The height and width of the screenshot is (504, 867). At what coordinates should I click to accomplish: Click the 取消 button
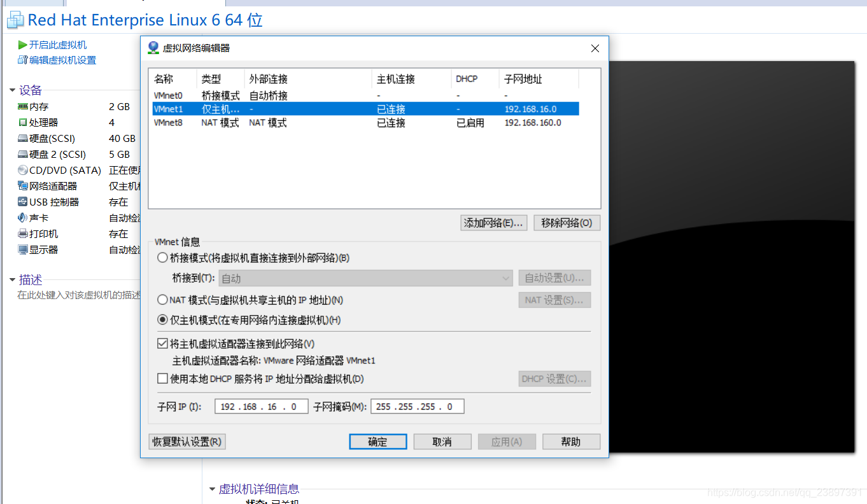click(442, 442)
